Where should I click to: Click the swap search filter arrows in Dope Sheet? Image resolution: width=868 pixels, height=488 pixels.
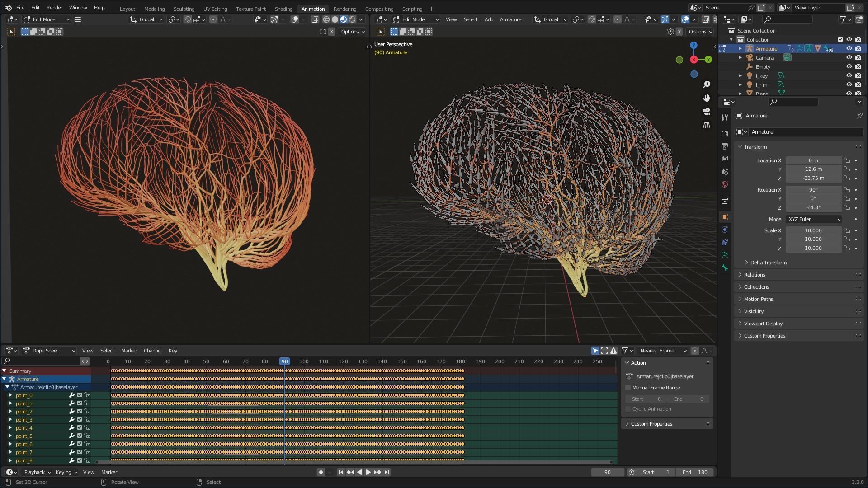pos(85,361)
